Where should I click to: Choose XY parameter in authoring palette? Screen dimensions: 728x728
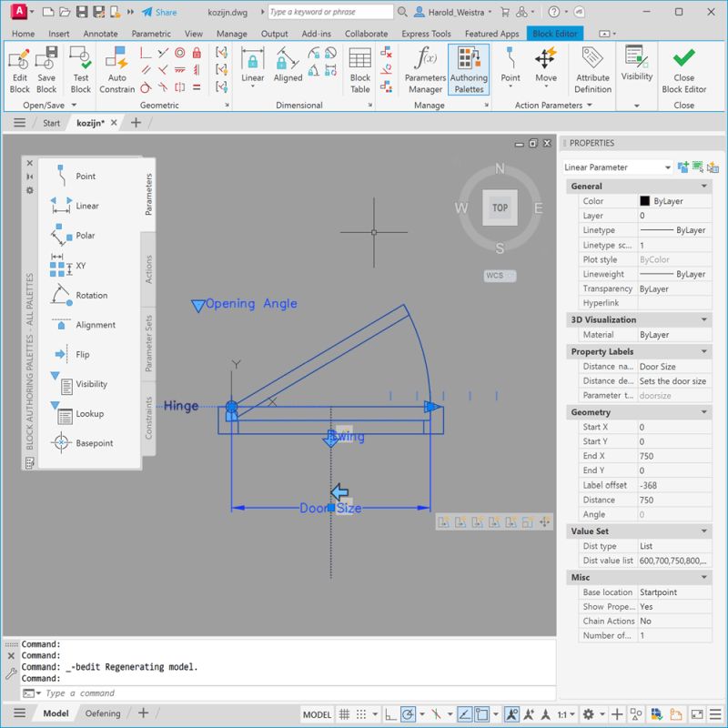tap(67, 265)
